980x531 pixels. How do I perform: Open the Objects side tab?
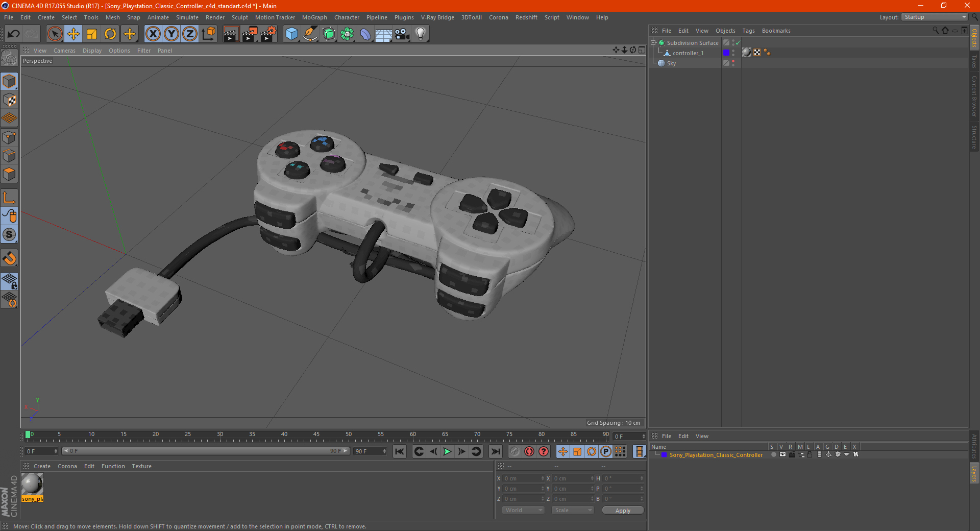pyautogui.click(x=974, y=38)
